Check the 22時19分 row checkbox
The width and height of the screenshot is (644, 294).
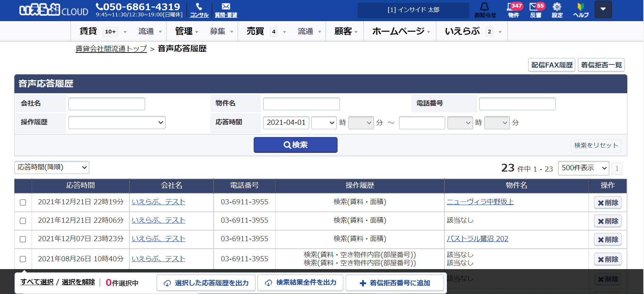pos(23,202)
